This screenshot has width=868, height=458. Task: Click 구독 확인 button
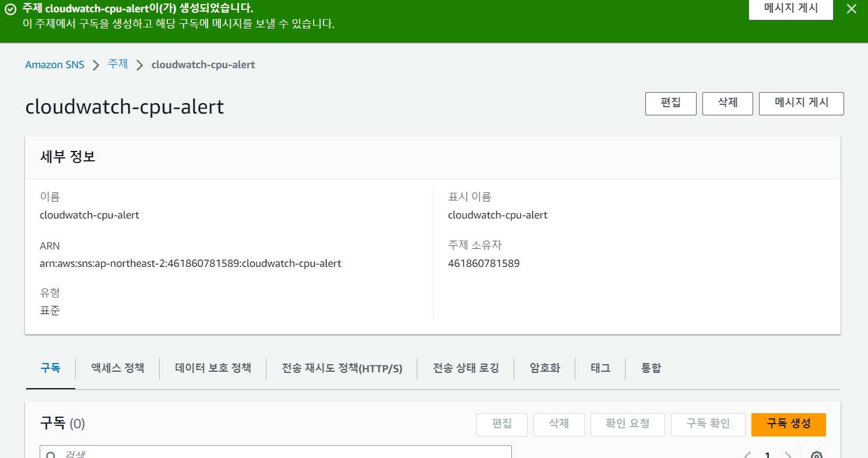click(708, 424)
